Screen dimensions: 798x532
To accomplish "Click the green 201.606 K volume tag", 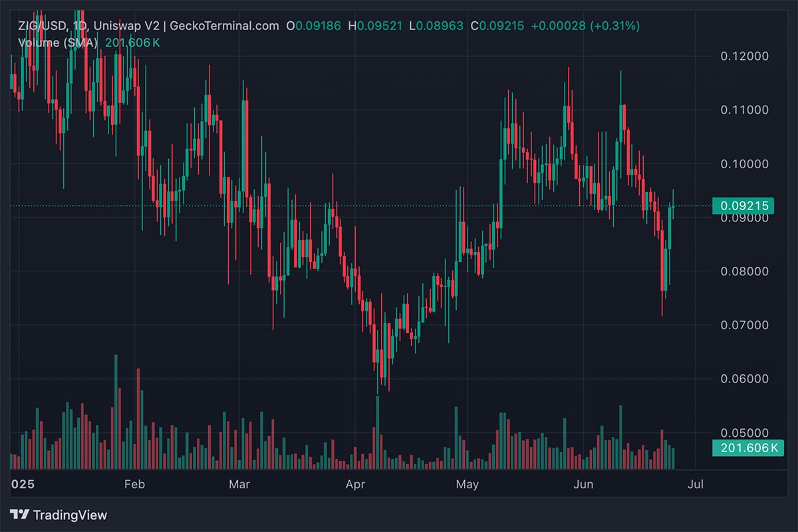I will 747,448.
